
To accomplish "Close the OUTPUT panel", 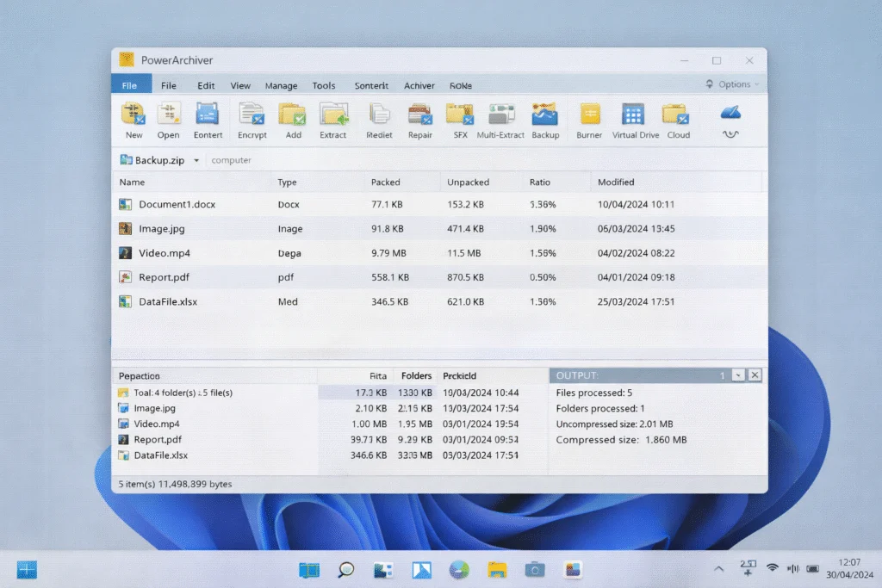I will [x=755, y=375].
